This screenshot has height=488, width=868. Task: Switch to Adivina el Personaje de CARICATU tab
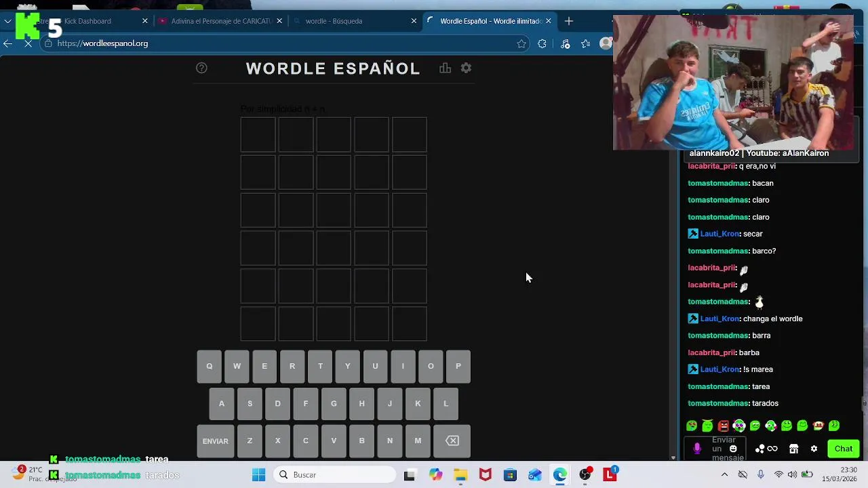click(220, 21)
